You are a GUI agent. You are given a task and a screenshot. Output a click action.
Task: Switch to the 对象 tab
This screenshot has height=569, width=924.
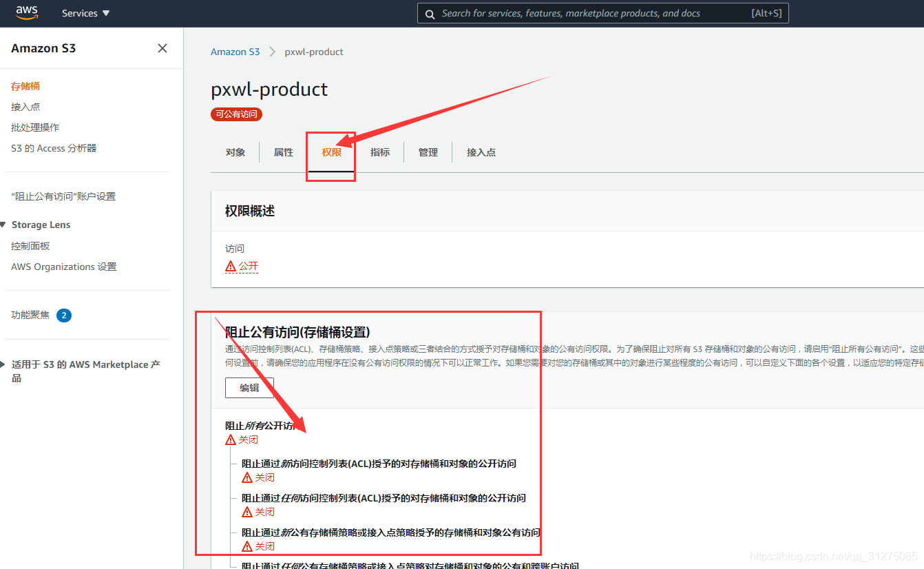click(235, 152)
